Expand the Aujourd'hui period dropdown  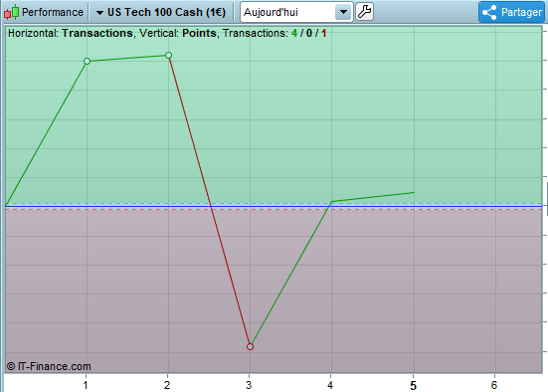(343, 12)
